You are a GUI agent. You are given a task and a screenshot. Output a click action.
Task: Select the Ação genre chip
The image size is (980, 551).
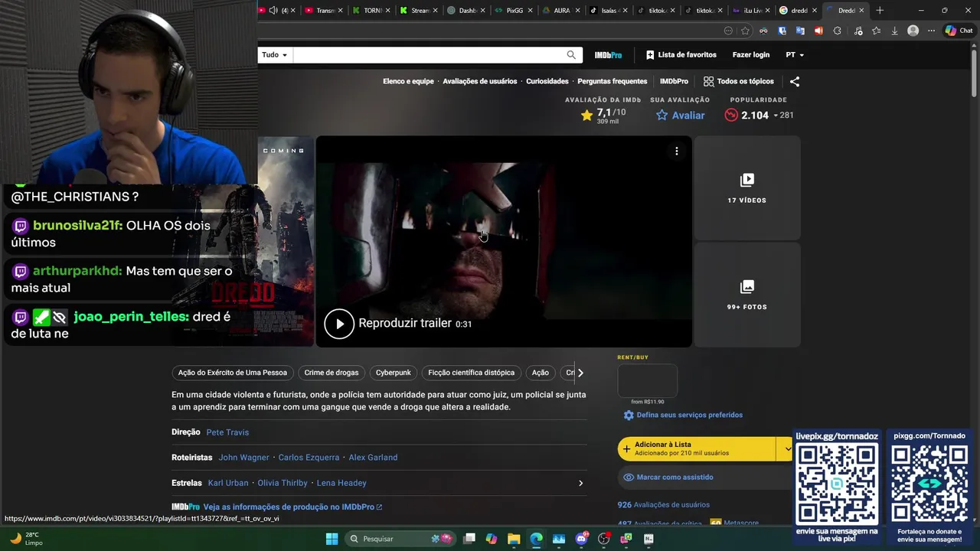541,373
